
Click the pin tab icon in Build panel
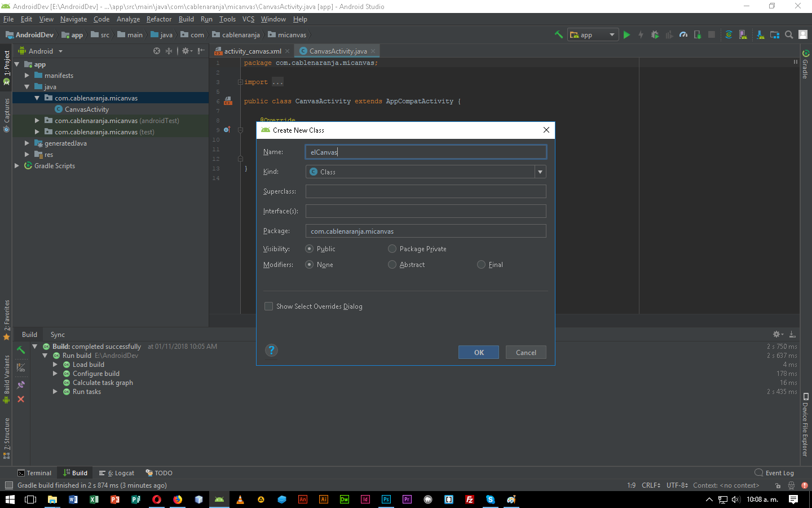(21, 384)
